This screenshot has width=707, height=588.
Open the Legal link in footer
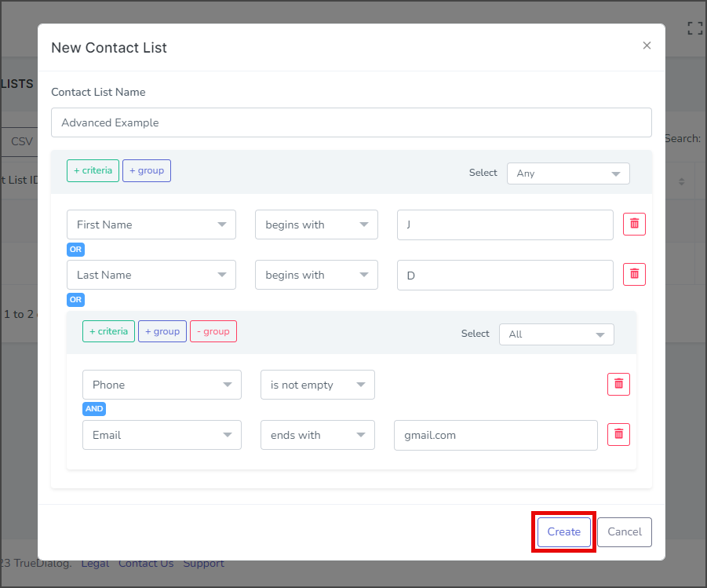click(x=95, y=564)
